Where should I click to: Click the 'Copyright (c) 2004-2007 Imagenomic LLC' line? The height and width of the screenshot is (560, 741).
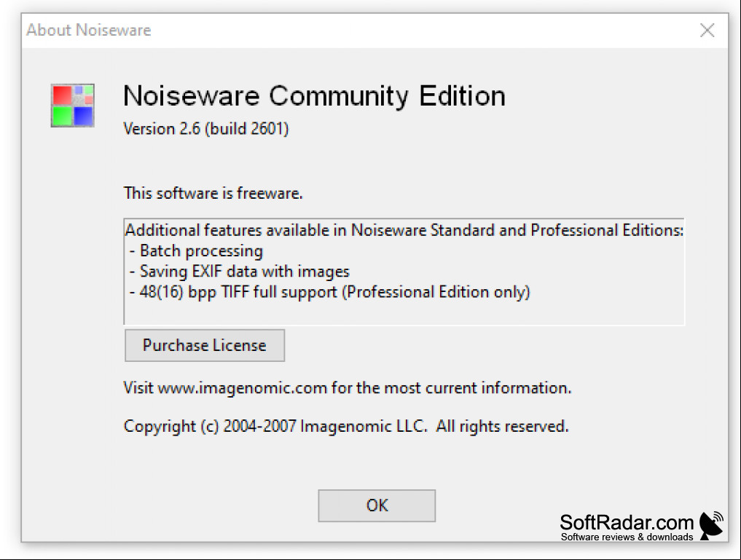(x=346, y=427)
